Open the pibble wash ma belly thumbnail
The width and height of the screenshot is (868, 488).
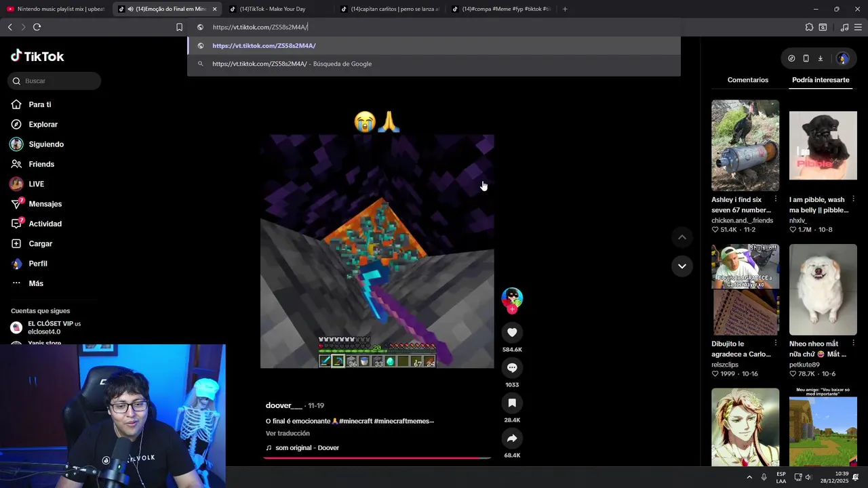823,145
